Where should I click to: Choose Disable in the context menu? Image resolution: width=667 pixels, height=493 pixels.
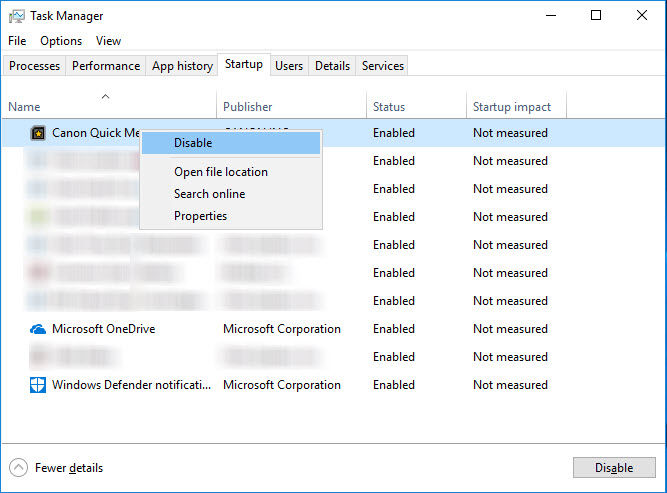coord(193,143)
